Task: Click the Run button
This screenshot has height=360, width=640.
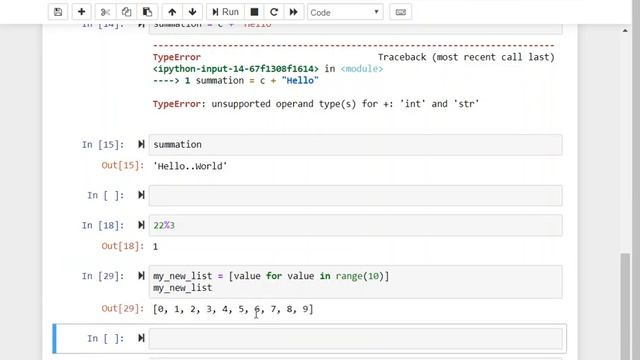Action: (225, 12)
